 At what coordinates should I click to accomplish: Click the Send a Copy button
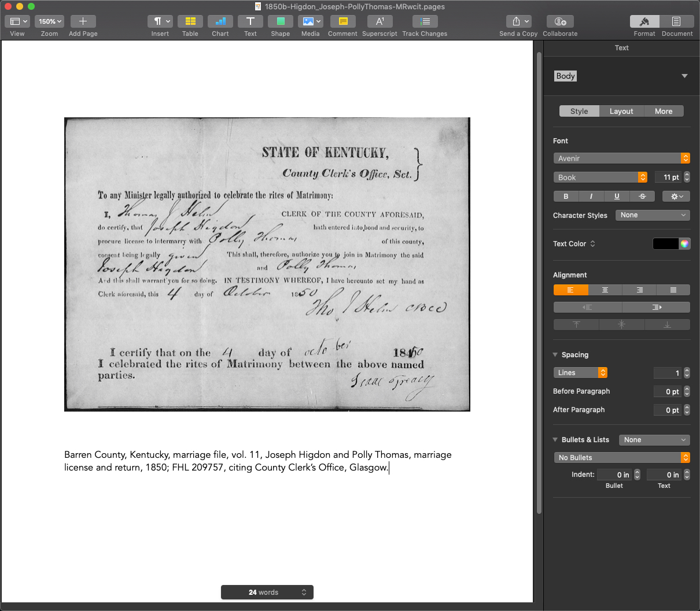(518, 21)
